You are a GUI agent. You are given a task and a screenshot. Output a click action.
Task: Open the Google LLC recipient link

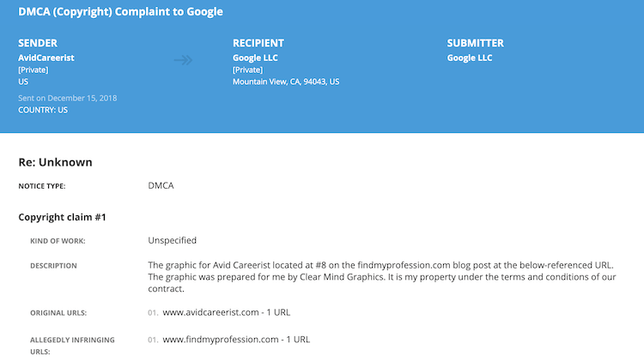[255, 57]
